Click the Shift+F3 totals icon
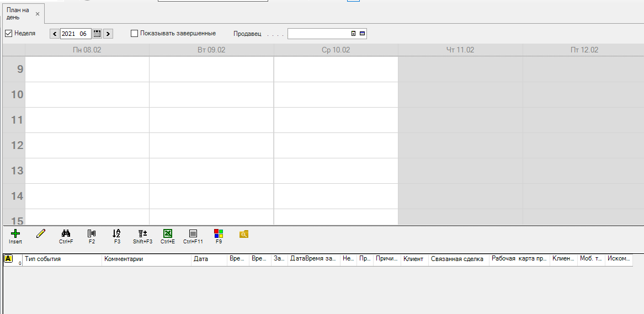The width and height of the screenshot is (644, 314). [142, 234]
